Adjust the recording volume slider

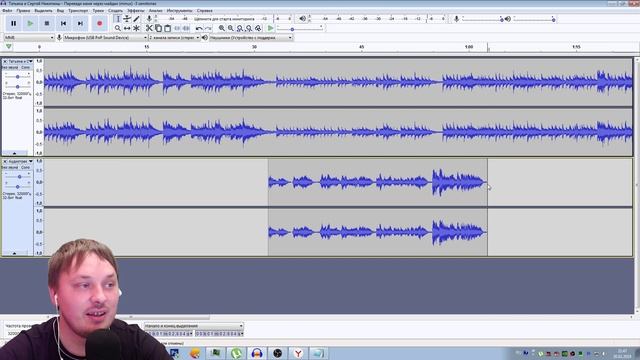482,19
